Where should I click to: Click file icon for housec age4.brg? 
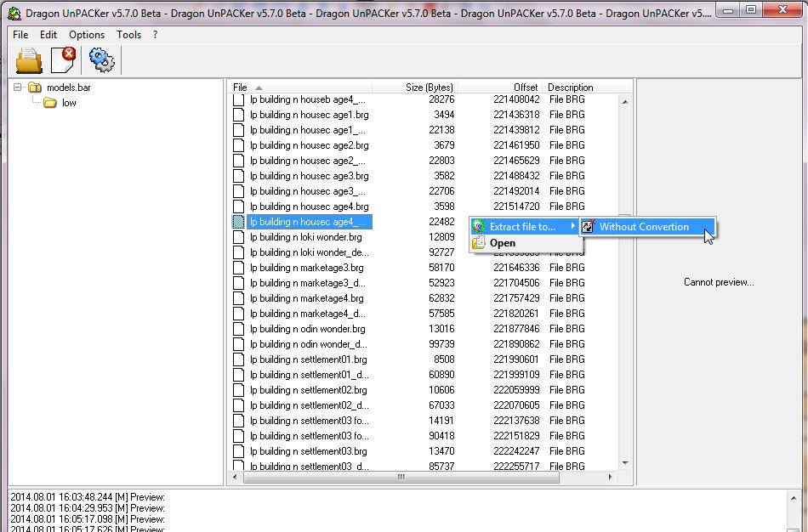click(x=239, y=207)
